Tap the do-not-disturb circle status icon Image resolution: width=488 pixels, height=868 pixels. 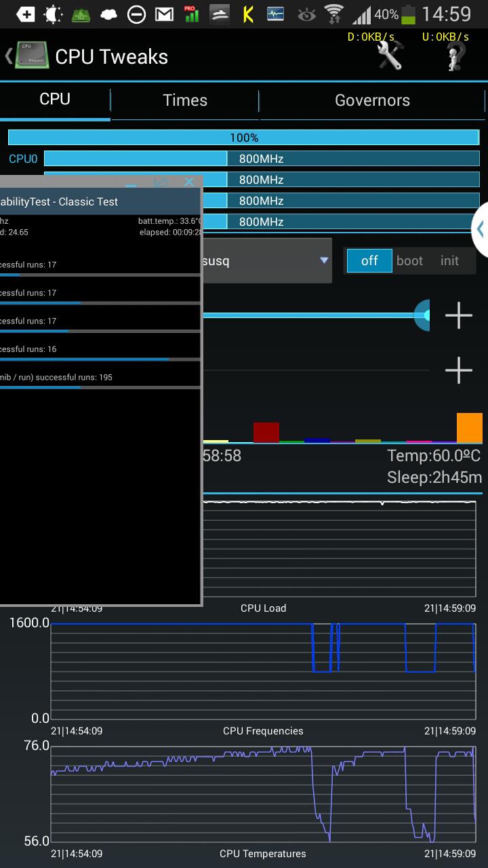[x=136, y=14]
